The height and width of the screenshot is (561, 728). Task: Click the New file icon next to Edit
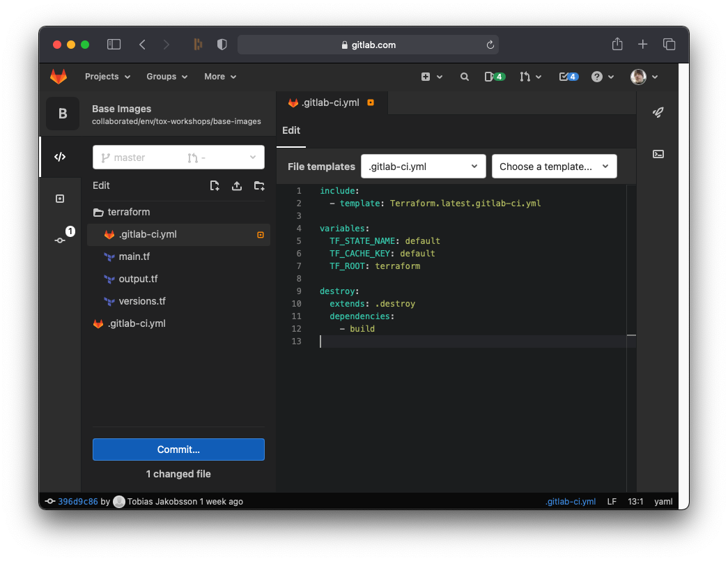214,185
